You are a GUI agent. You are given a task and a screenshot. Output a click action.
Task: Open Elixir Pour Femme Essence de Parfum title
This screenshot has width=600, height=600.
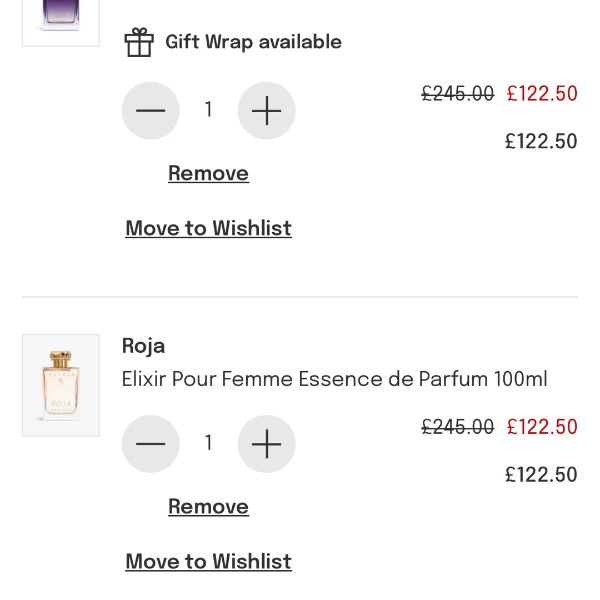pyautogui.click(x=334, y=379)
